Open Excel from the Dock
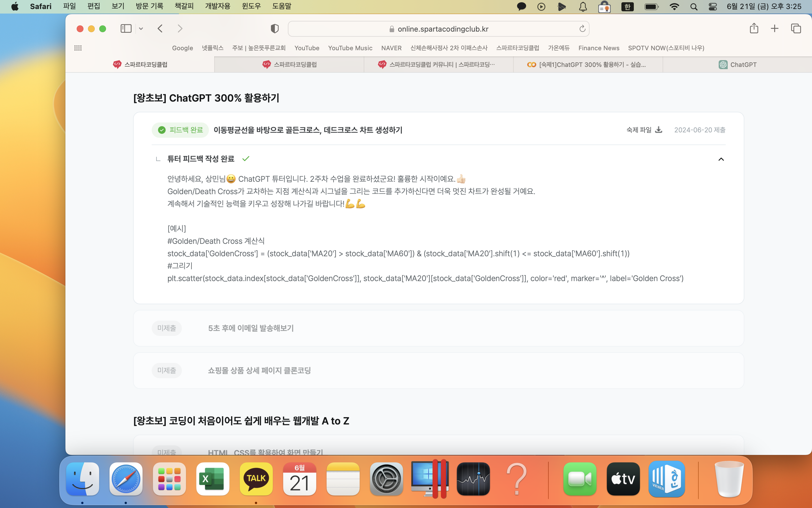Viewport: 812px width, 508px height. [x=213, y=479]
